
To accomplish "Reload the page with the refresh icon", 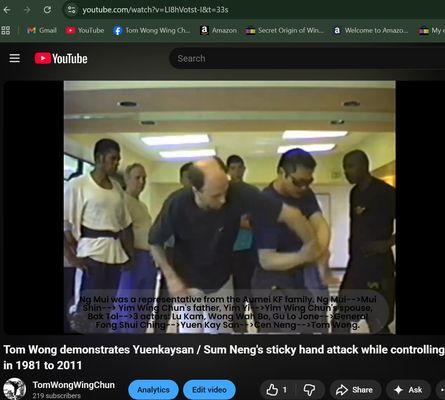I will click(47, 10).
